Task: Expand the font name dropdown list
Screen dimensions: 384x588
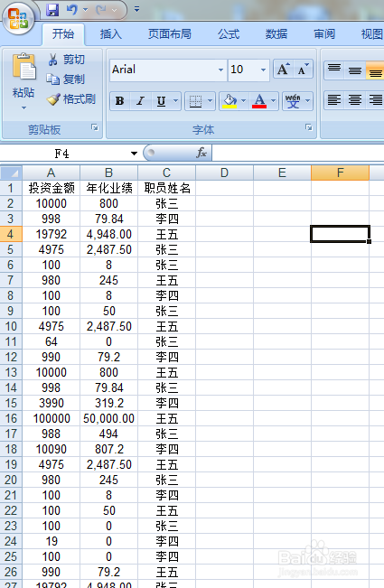Action: pos(220,70)
